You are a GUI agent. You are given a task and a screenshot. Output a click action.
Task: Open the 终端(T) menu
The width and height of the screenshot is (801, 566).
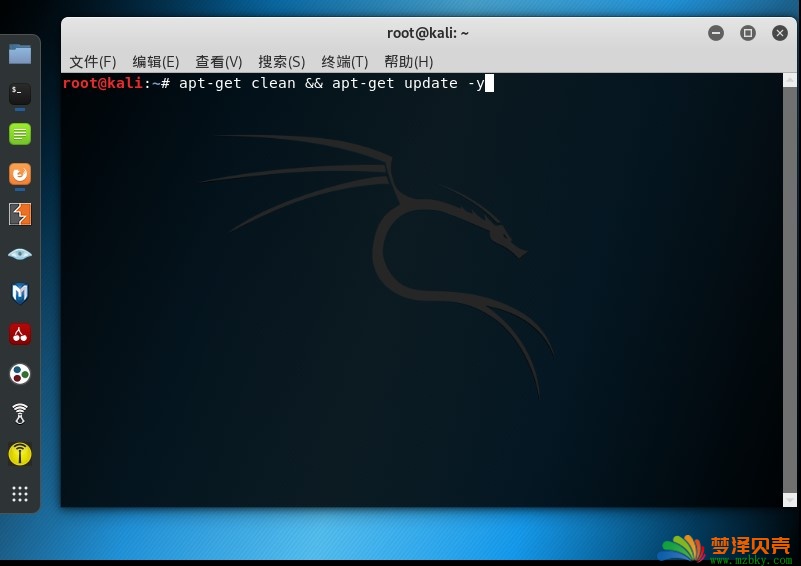pyautogui.click(x=345, y=62)
